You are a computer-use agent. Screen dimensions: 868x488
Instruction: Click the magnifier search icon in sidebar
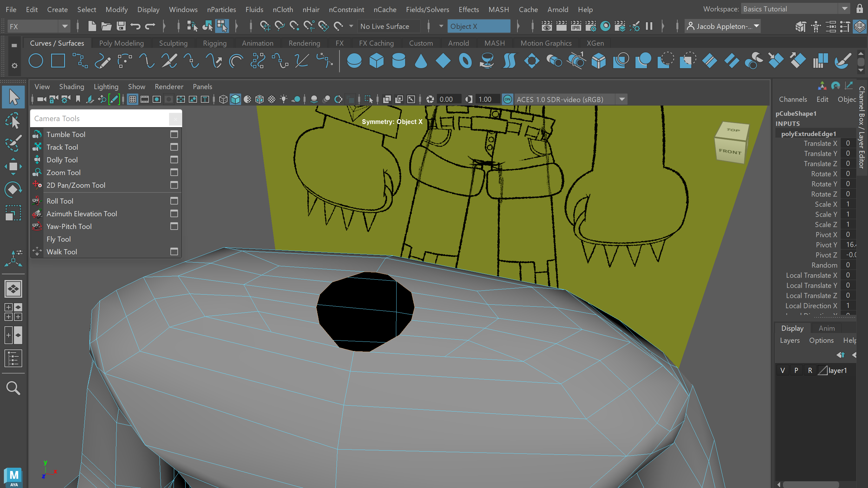tap(13, 388)
